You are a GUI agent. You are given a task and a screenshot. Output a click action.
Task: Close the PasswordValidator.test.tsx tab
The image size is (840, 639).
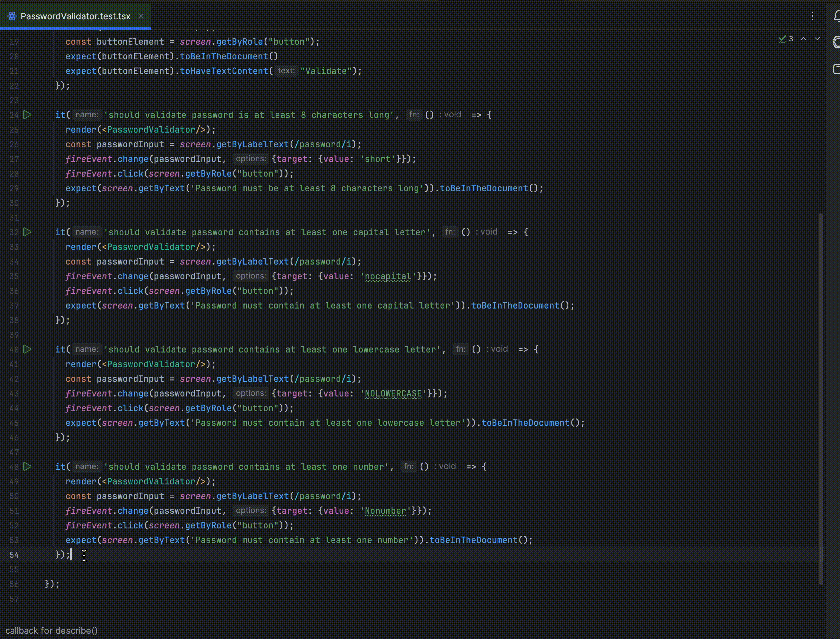140,16
